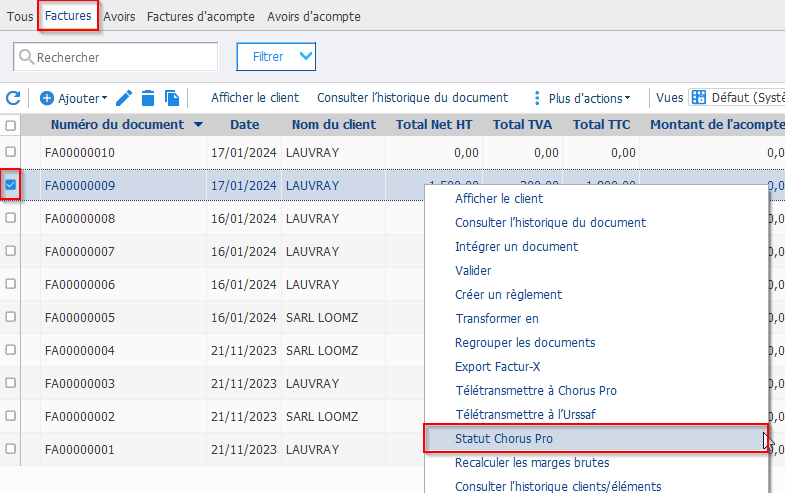Open the Factures d'acompte tab
Viewport: 785px width, 493px height.
coord(201,17)
